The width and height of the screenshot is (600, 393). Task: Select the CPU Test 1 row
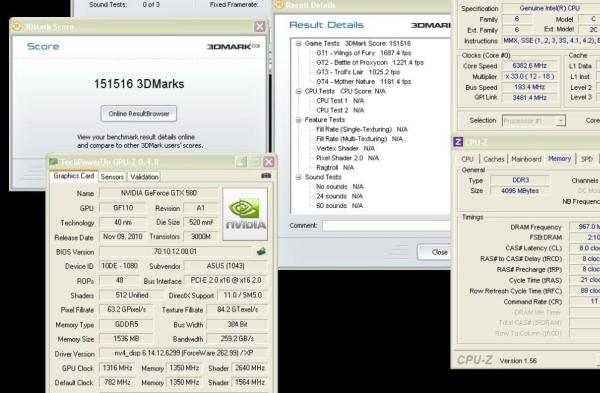340,101
